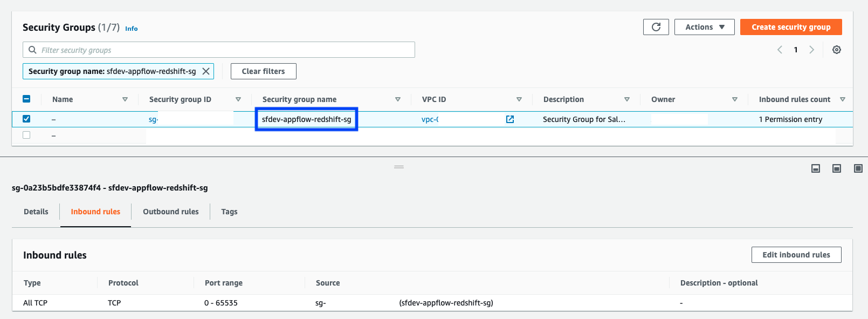Refresh the security groups list

pos(656,27)
